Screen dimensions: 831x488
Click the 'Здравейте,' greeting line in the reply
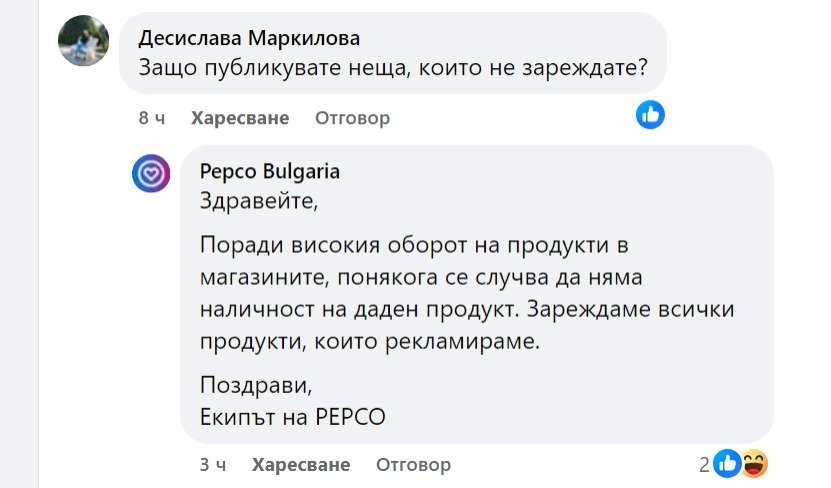coord(258,200)
